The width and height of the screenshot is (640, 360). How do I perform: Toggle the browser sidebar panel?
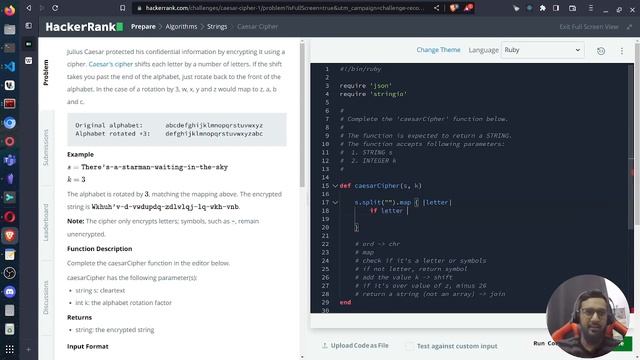[x=556, y=8]
